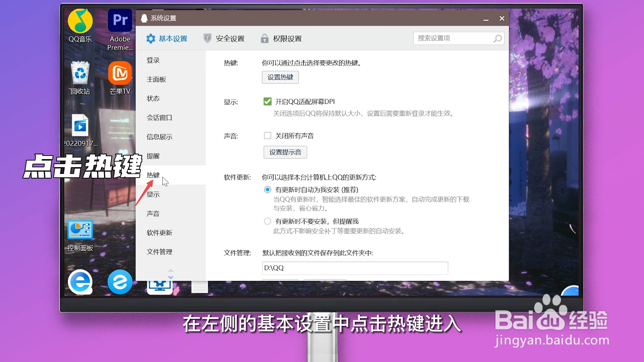The width and height of the screenshot is (644, 362).
Task: Select 有更新时自动为我安装 radio button
Action: (x=267, y=190)
